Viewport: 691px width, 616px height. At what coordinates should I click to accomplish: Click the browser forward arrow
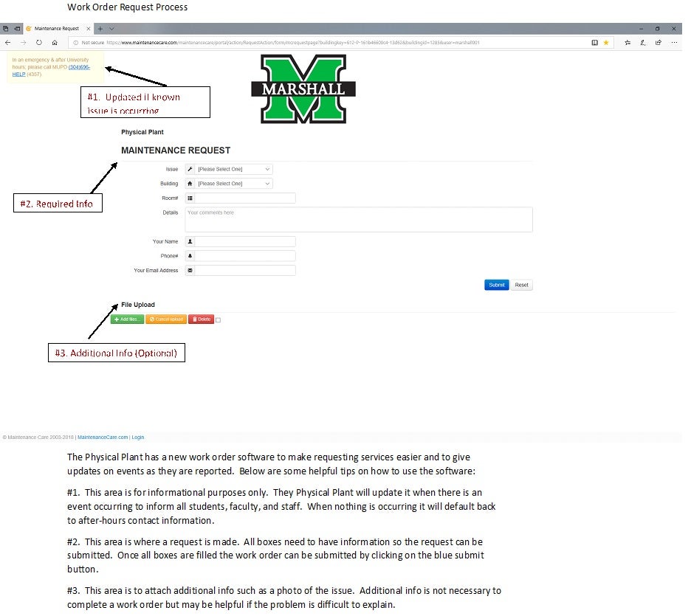(24, 43)
